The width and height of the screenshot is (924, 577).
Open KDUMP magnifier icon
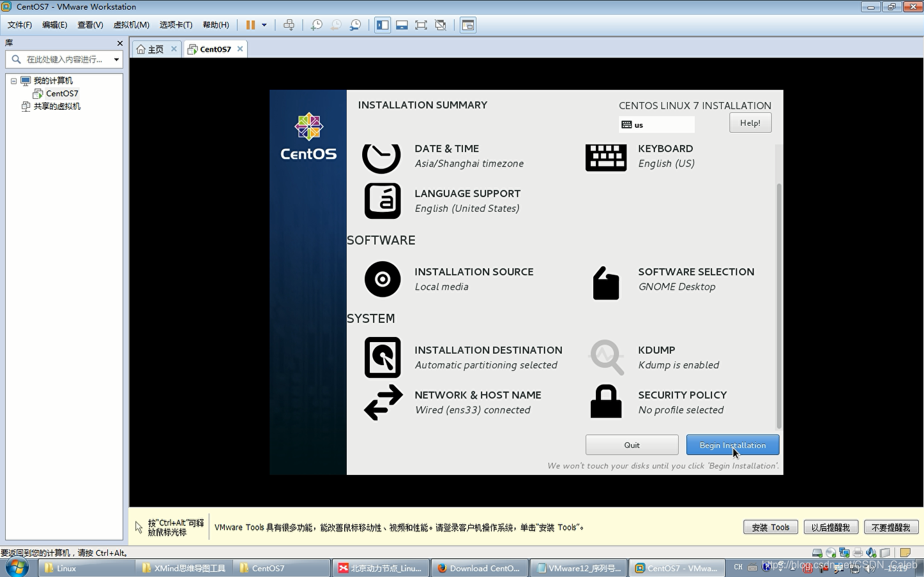(x=607, y=357)
